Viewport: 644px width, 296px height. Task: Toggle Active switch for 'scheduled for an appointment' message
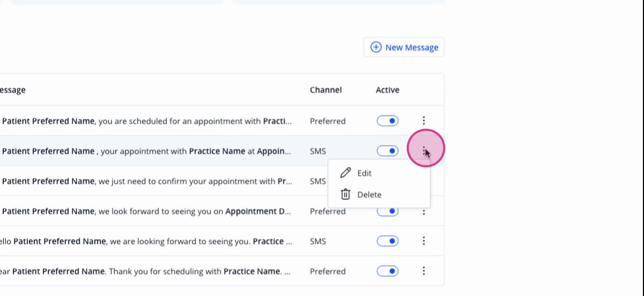pyautogui.click(x=387, y=121)
